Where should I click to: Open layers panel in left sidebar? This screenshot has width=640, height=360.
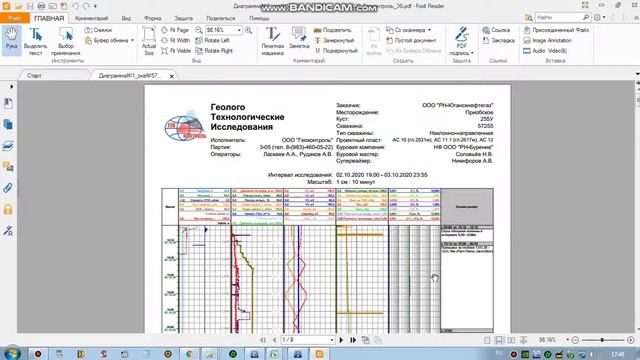[8, 146]
